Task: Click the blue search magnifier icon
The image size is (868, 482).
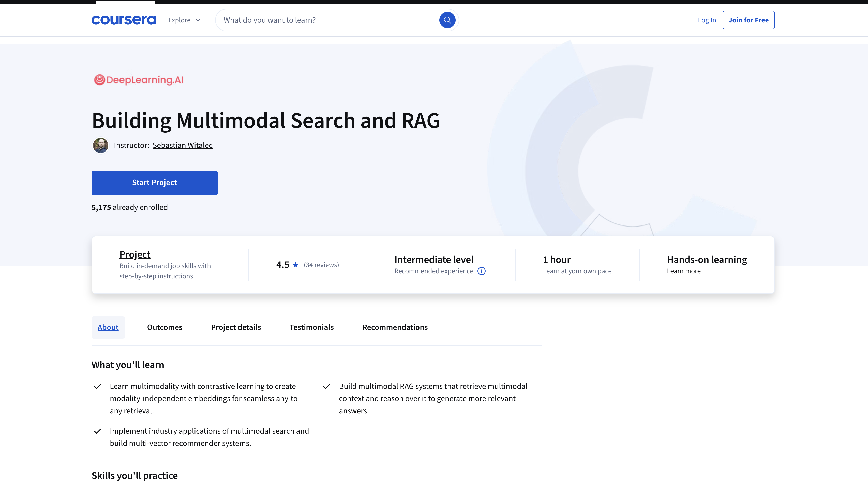Action: 447,20
